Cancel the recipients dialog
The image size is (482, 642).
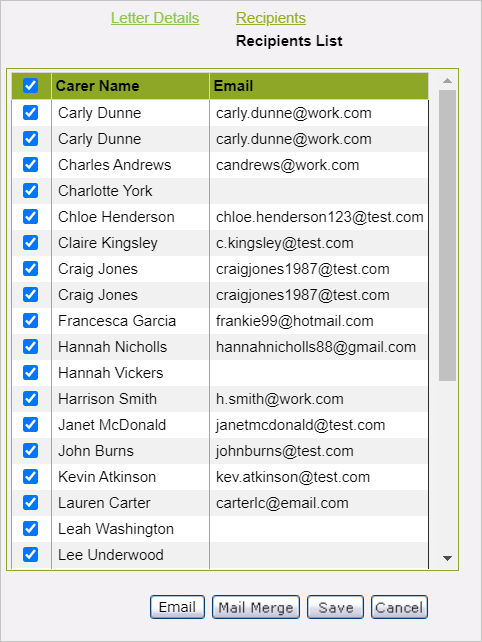coord(399,607)
